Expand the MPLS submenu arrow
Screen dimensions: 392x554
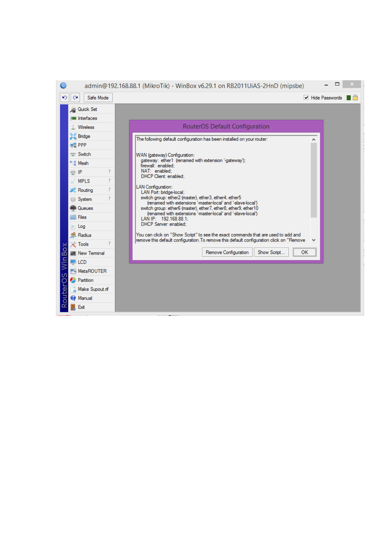pos(110,181)
